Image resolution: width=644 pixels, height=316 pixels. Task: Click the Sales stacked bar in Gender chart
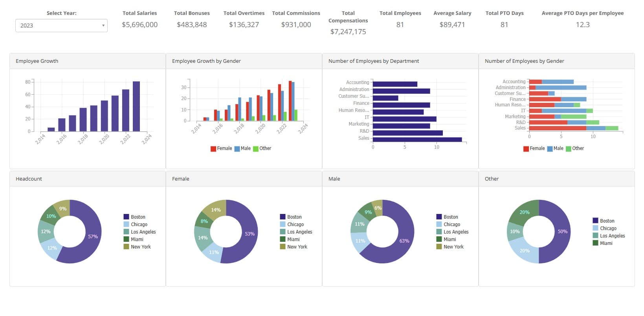(x=574, y=128)
